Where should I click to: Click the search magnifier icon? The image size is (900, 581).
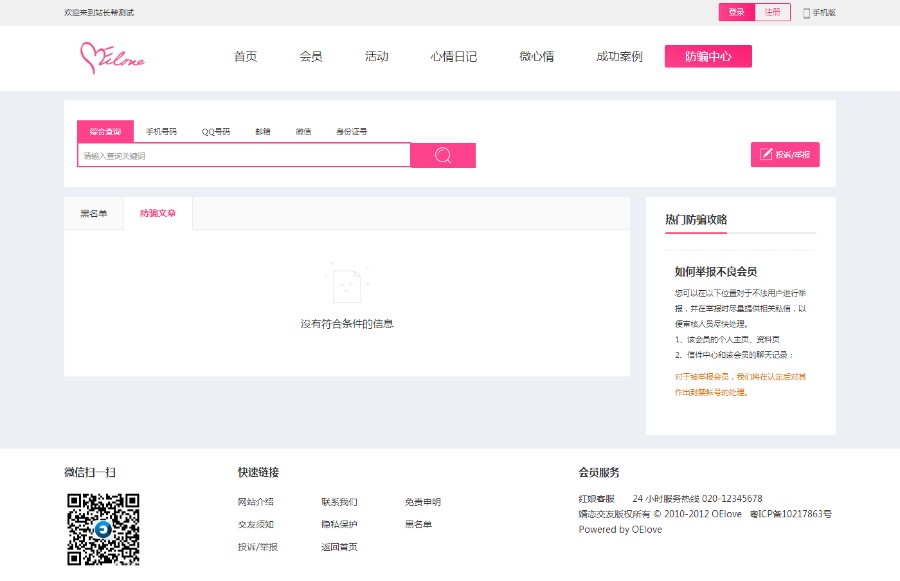click(441, 155)
